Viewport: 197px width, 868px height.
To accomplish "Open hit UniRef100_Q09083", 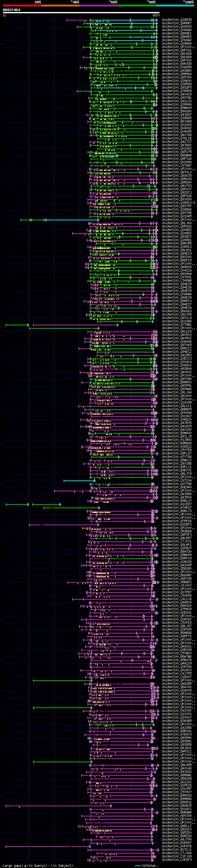I will coord(177,26).
